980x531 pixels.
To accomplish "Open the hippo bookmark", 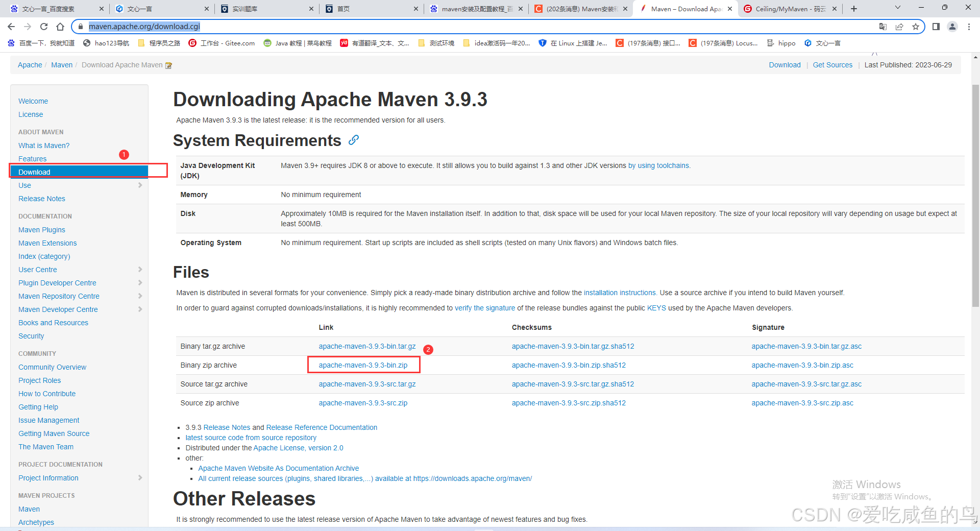I will click(781, 43).
